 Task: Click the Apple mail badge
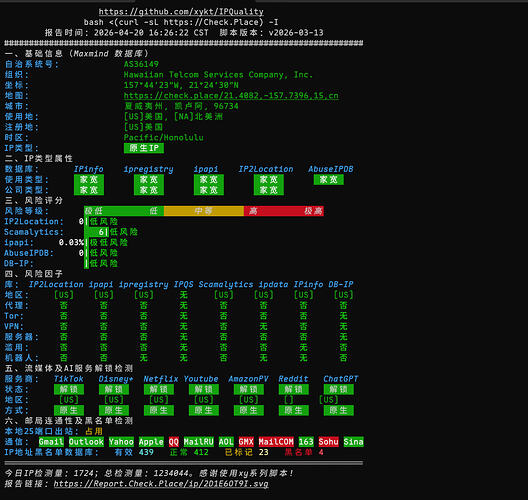pos(151,441)
